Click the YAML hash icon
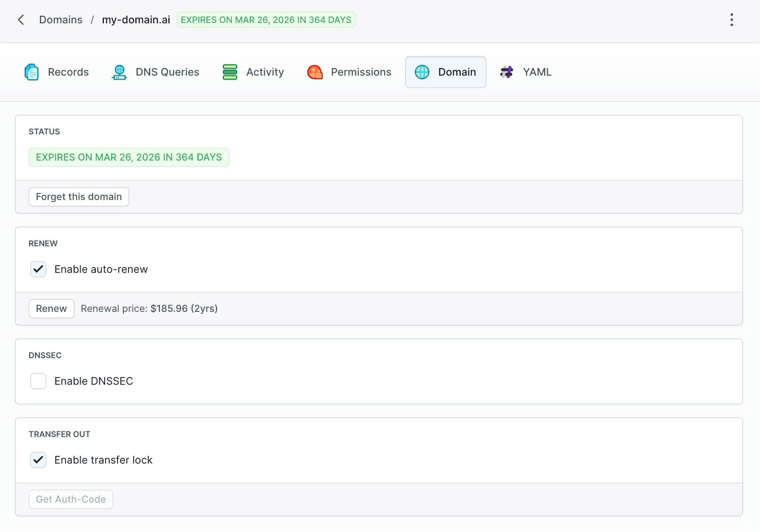 pyautogui.click(x=507, y=72)
